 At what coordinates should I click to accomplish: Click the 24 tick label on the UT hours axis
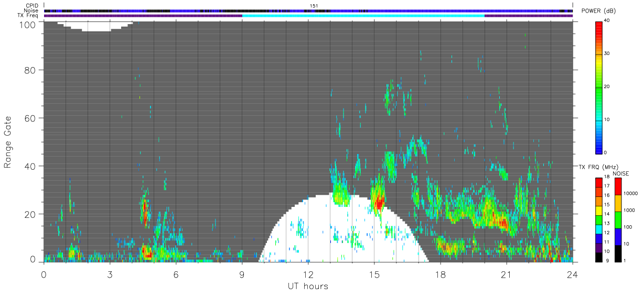(x=572, y=274)
